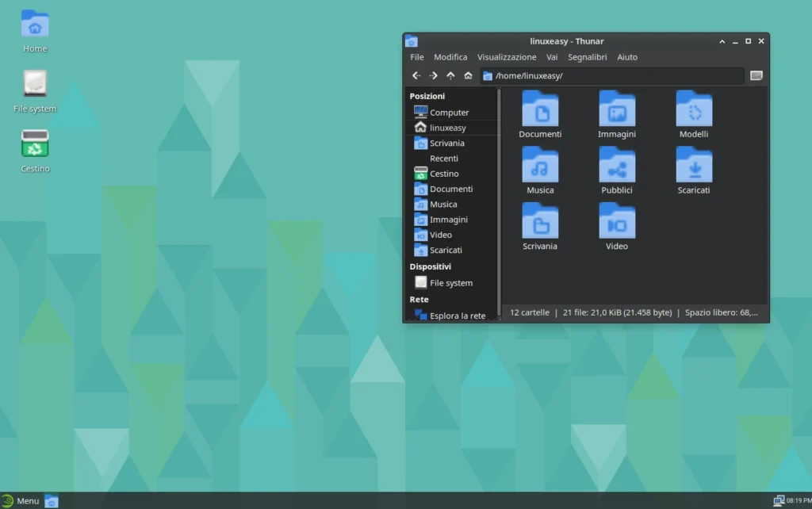This screenshot has height=509, width=812.
Task: Open the Modifica menu
Action: [x=450, y=56]
